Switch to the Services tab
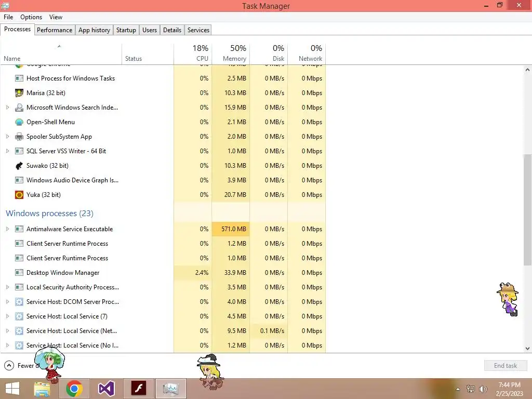 (x=198, y=30)
